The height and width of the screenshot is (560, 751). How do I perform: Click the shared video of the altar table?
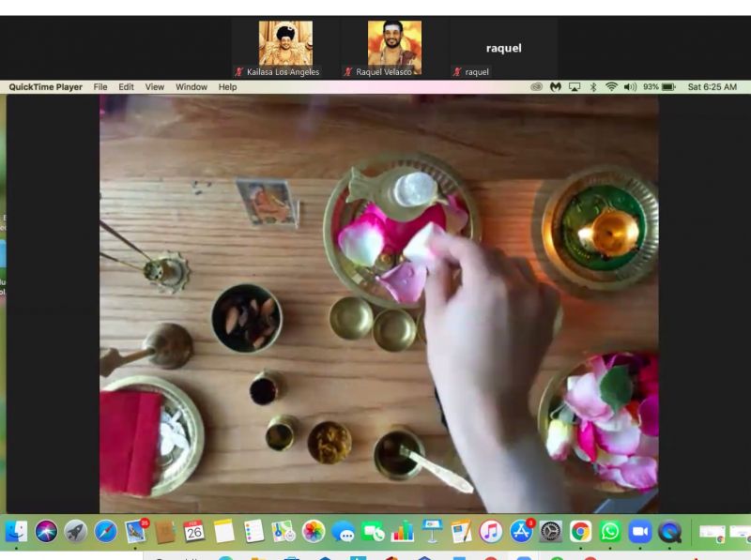pos(379,304)
